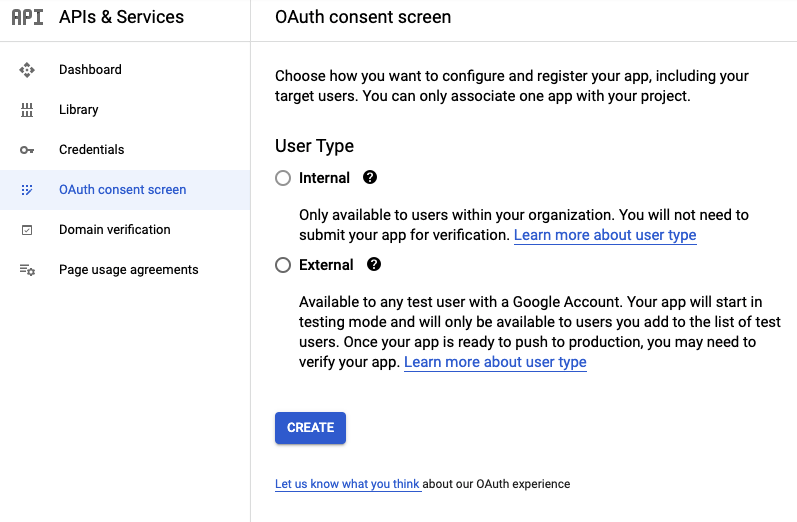Click the Credentials key icon
Viewport: 797px width, 522px height.
click(x=27, y=150)
